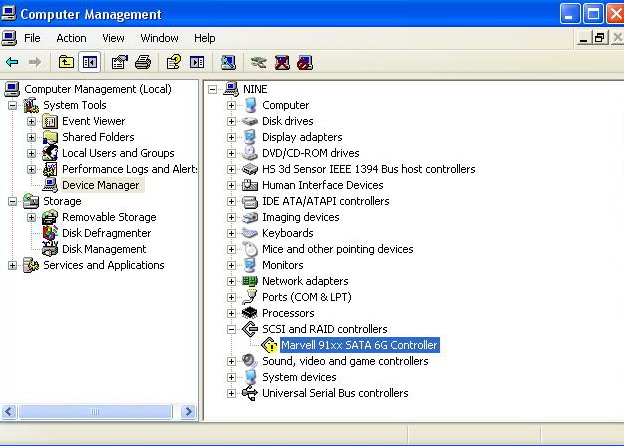Click the DVD/CD-ROM drives disc icon
The height and width of the screenshot is (446, 624).
[250, 153]
